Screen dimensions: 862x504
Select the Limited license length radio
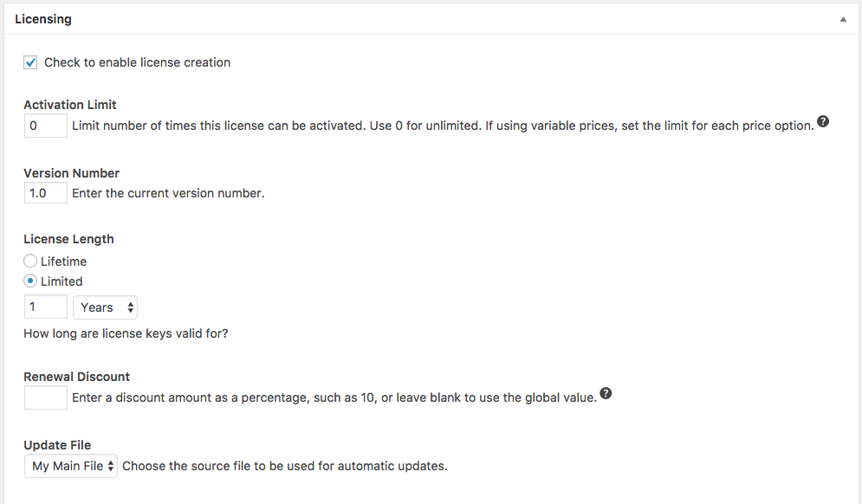(31, 281)
